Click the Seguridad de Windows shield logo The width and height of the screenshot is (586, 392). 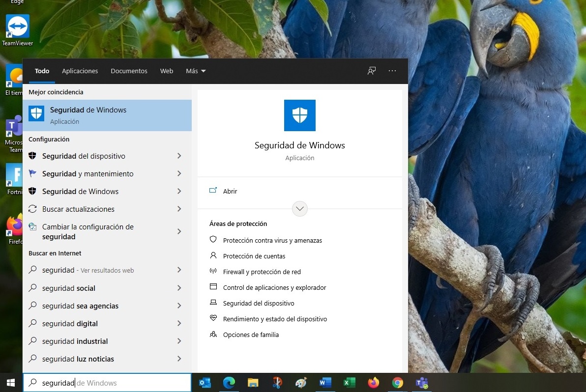(300, 115)
